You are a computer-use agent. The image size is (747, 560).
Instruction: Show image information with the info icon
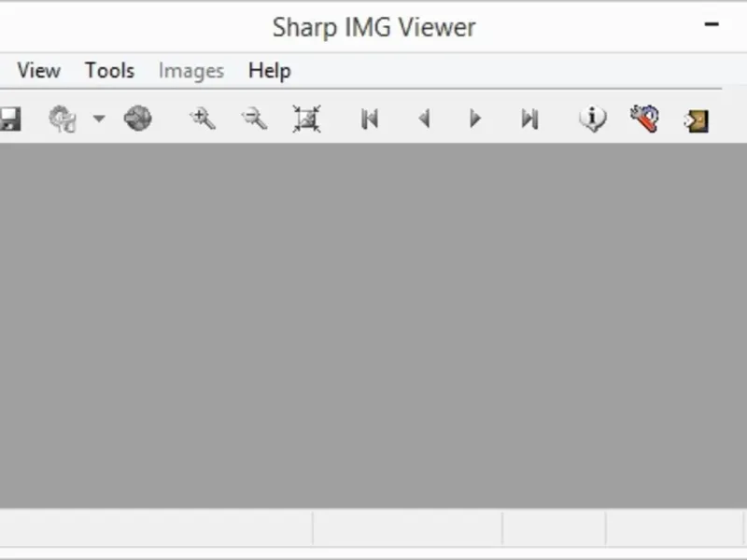tap(593, 119)
